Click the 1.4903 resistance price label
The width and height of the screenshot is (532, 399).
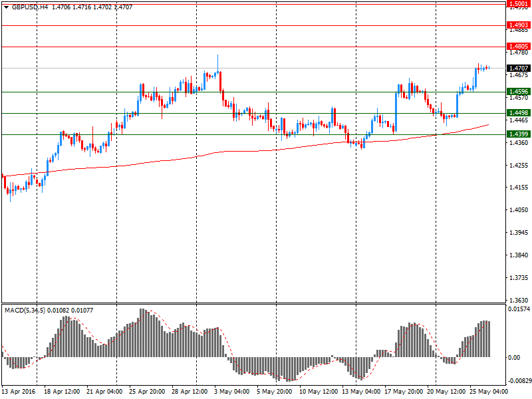point(518,25)
